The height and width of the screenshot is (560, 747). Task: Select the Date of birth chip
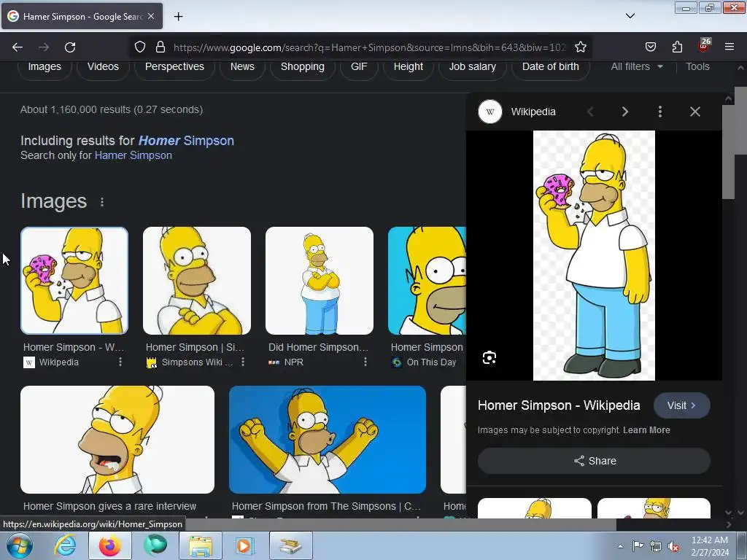[550, 66]
